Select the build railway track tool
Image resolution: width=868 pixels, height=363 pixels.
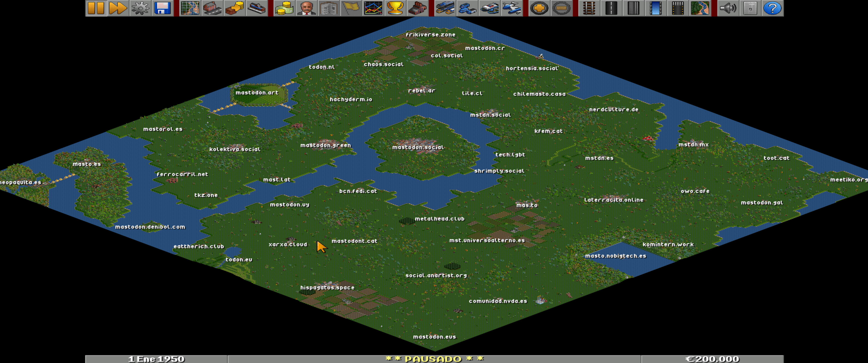click(x=589, y=8)
